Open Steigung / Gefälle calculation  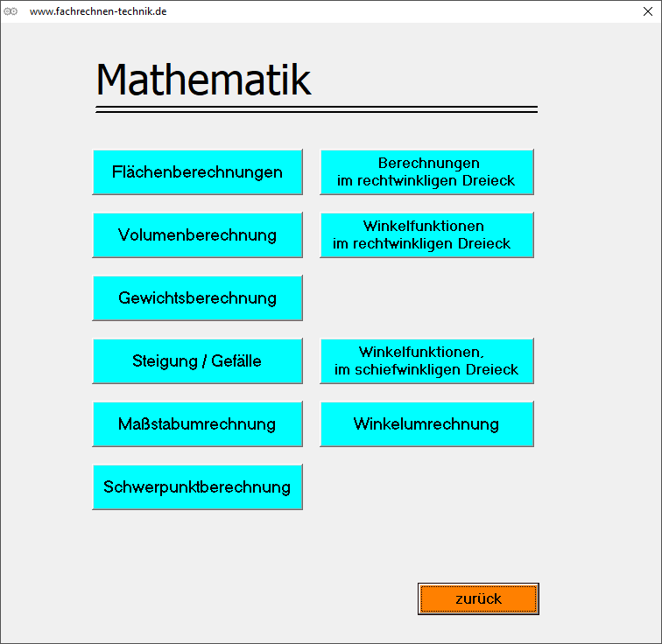tap(197, 360)
